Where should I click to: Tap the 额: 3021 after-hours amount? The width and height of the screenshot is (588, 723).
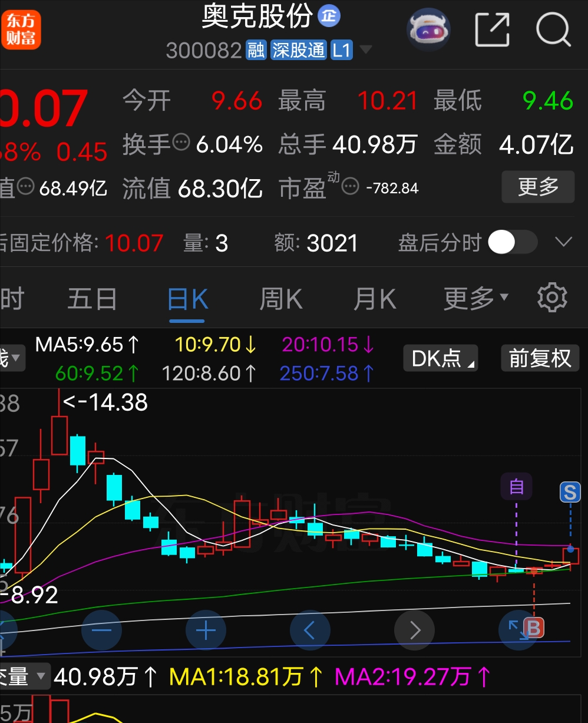[316, 243]
